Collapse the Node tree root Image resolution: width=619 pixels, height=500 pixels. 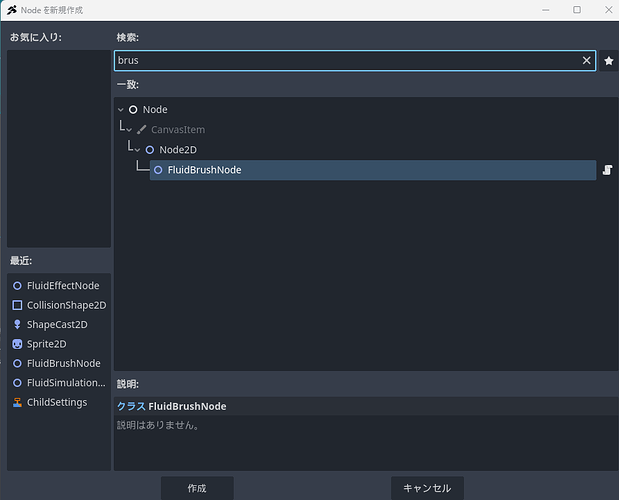121,110
